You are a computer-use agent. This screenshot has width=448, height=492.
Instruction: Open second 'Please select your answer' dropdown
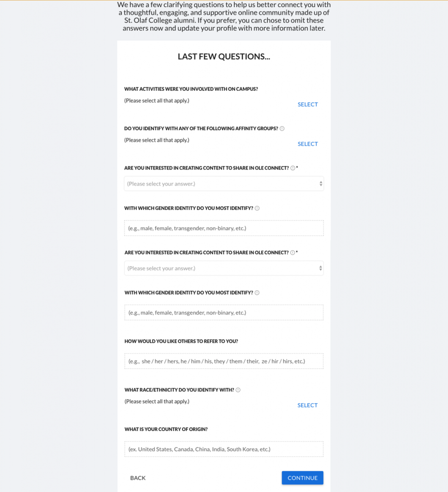click(224, 268)
